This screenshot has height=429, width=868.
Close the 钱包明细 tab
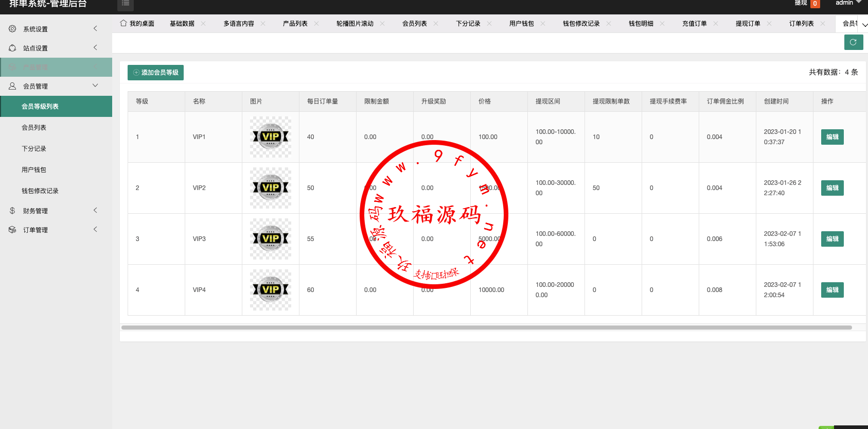click(662, 23)
